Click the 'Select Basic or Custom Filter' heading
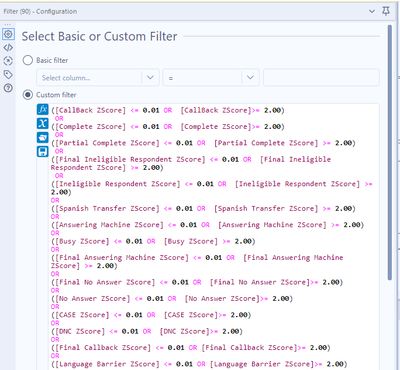Viewport: 400px width, 370px height. click(99, 36)
